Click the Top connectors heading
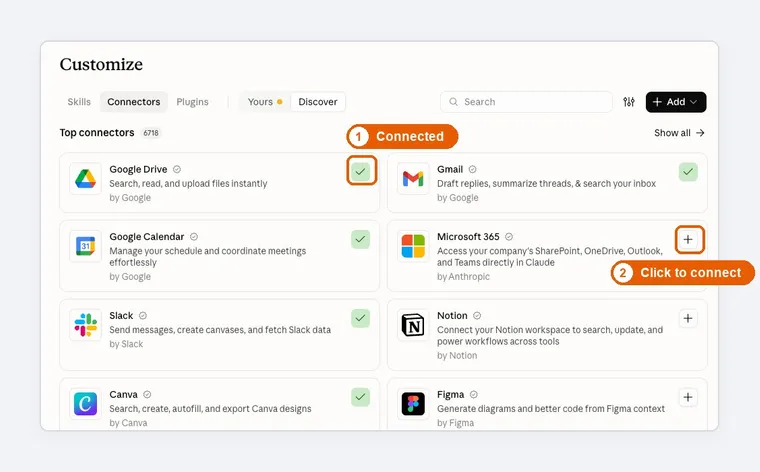760x472 pixels. [x=97, y=133]
